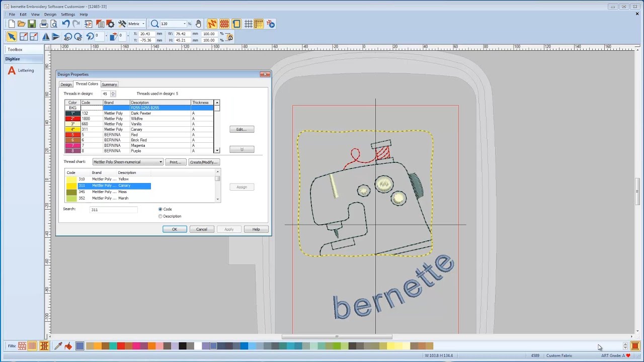Click down arrow of thread chart list

tap(217, 199)
